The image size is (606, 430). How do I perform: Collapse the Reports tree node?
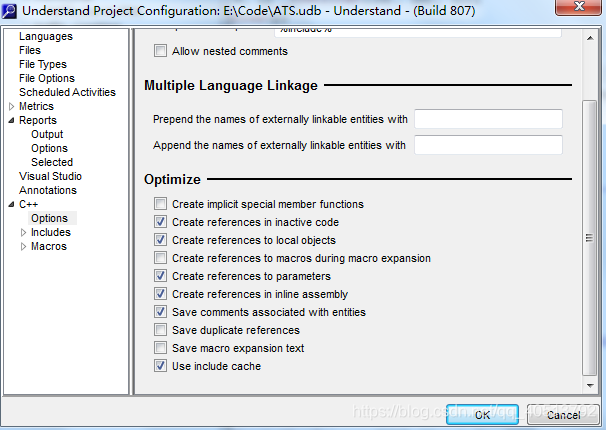tap(11, 120)
